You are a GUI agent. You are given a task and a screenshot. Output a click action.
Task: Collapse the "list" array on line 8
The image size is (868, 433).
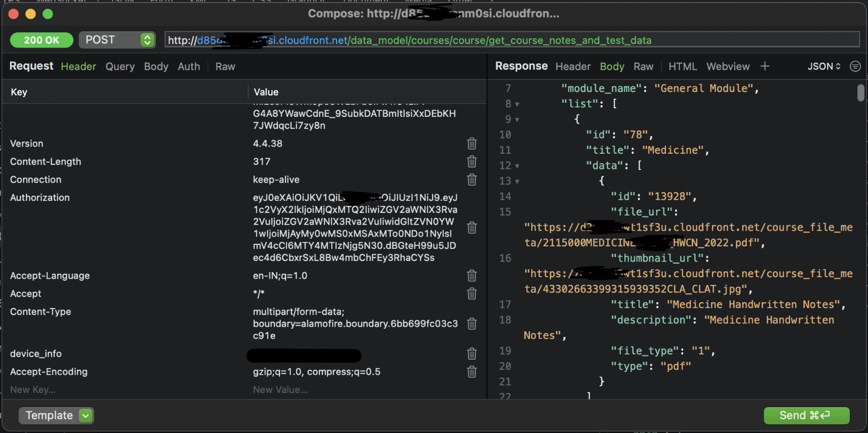tap(517, 104)
